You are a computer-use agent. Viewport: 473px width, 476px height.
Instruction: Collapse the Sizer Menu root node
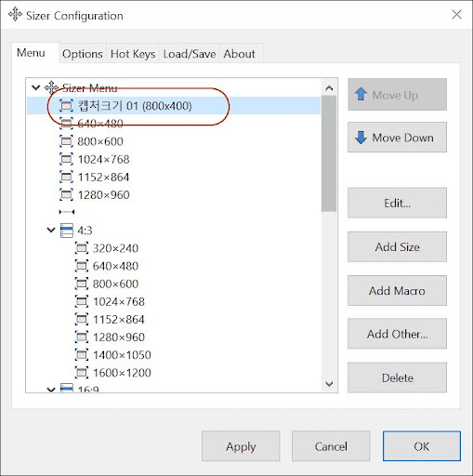click(36, 88)
